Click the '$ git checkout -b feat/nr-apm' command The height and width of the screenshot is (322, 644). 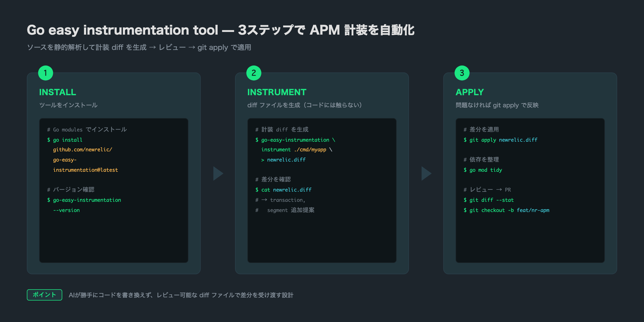[506, 210]
